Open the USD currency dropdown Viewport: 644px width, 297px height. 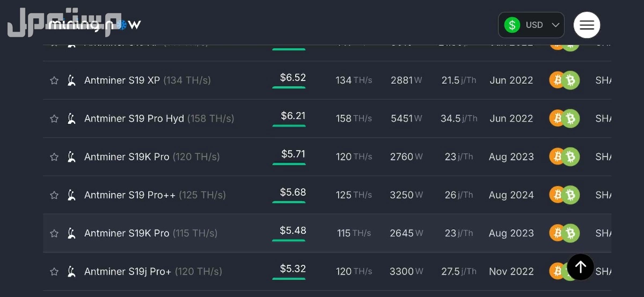pos(531,25)
